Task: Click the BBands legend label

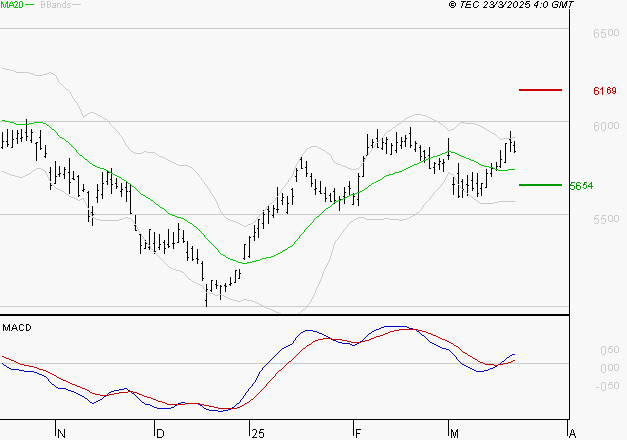Action: pos(56,5)
